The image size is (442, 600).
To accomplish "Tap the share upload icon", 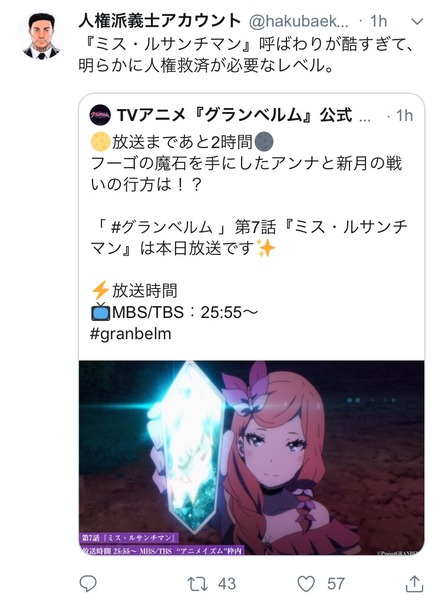I will 414,584.
